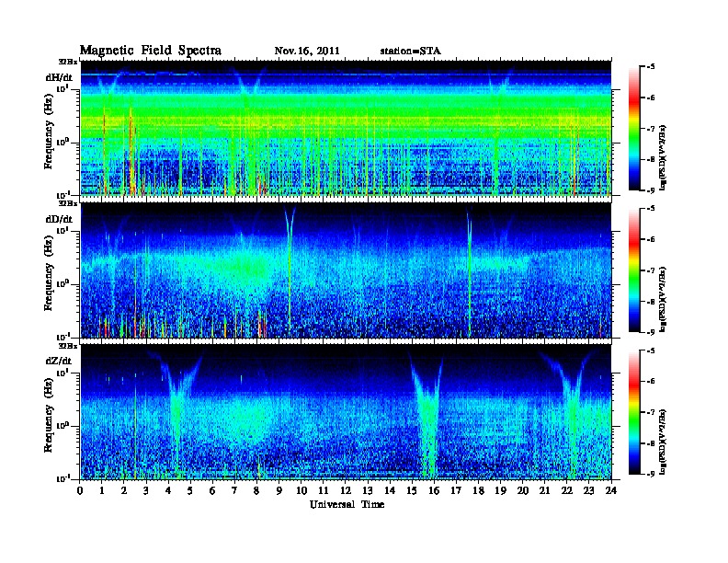728x563 pixels.
Task: Click the hour "0" tick label
Action: pos(80,491)
